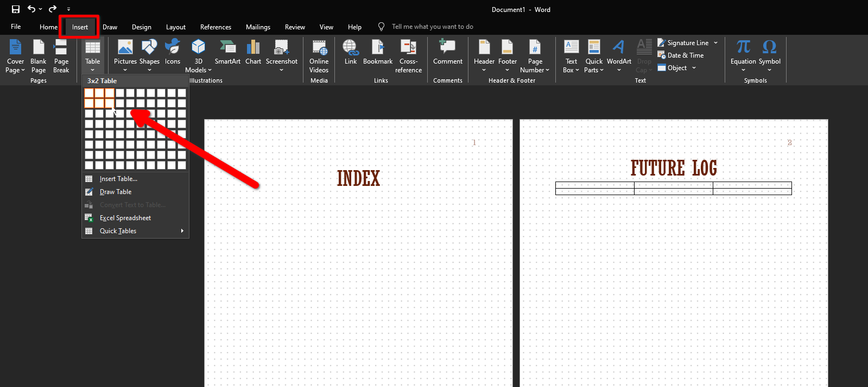Insert Online Videos

319,56
